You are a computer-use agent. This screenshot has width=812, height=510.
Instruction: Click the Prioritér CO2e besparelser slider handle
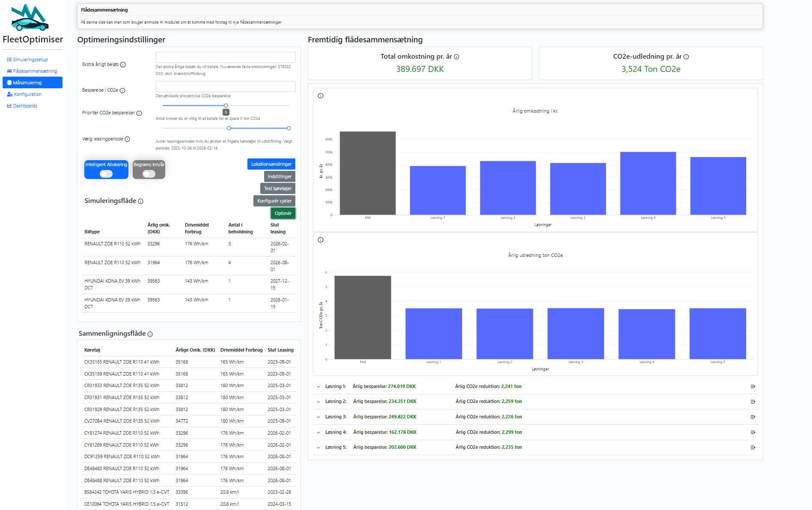click(x=226, y=105)
